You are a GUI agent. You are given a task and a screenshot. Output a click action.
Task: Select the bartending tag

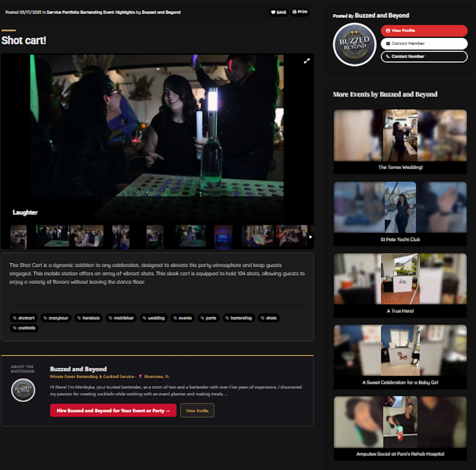(x=239, y=318)
